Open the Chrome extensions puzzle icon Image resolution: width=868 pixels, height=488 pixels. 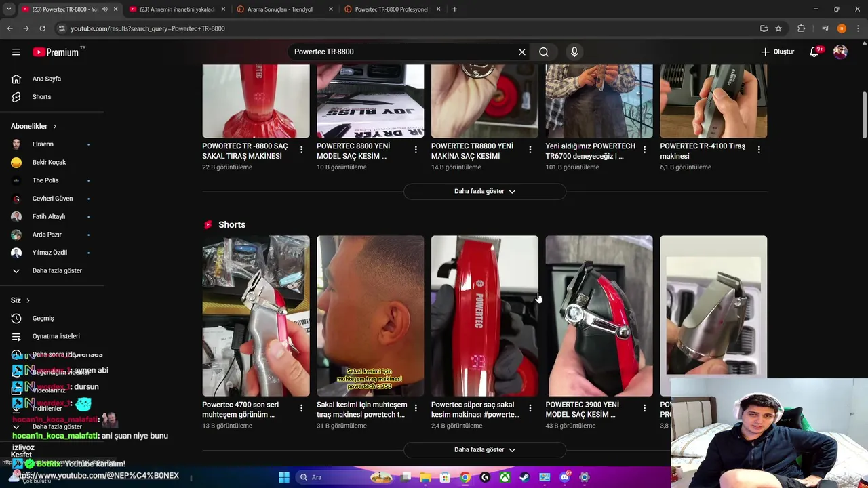coord(802,28)
